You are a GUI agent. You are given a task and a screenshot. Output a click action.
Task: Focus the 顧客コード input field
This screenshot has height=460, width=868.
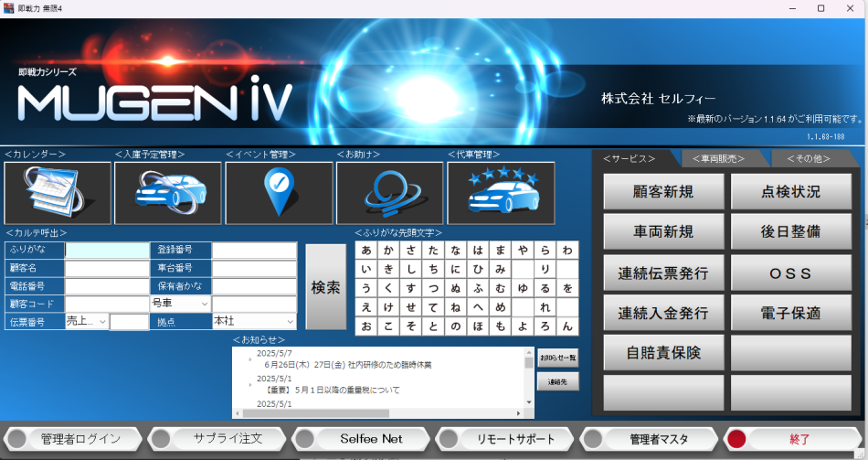tap(108, 304)
